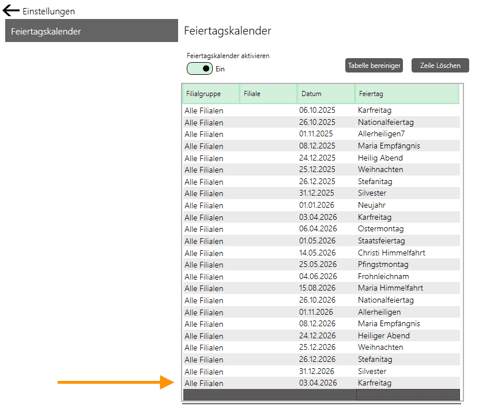Image resolution: width=479 pixels, height=416 pixels.
Task: Select the Maria Himmelfahrt row 15.08.2026
Action: pos(321,288)
